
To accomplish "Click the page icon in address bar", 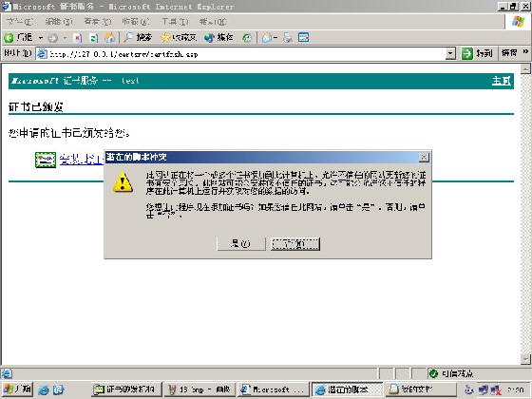I will point(42,54).
